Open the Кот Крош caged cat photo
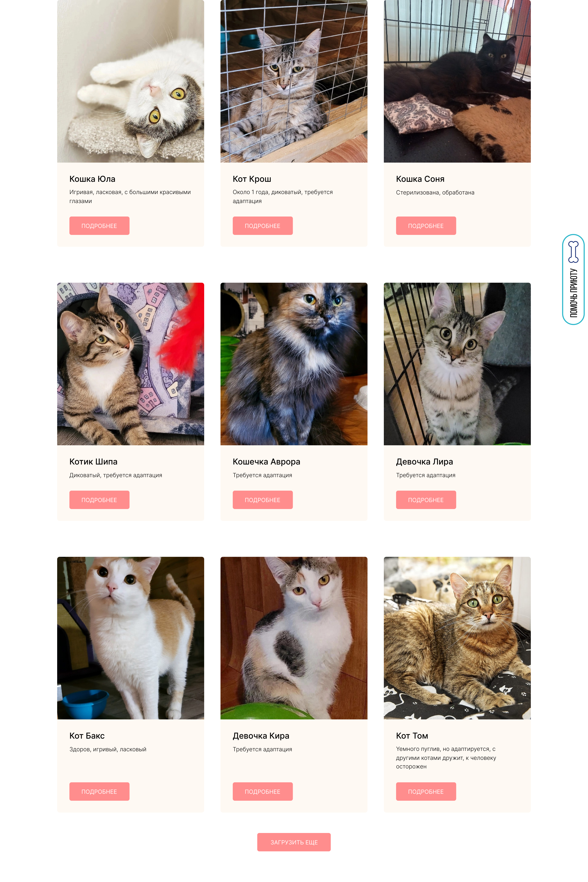Screen dimensions: 588x882 (x=294, y=81)
